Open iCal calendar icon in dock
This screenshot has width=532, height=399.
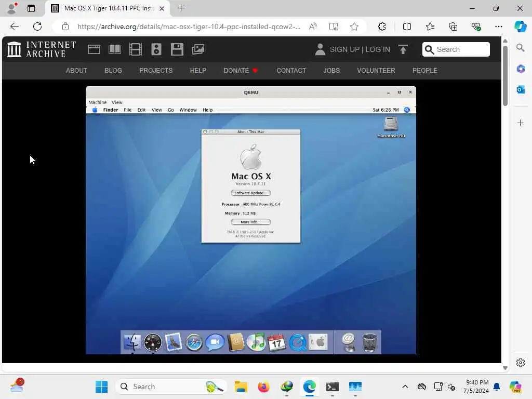coord(277,342)
